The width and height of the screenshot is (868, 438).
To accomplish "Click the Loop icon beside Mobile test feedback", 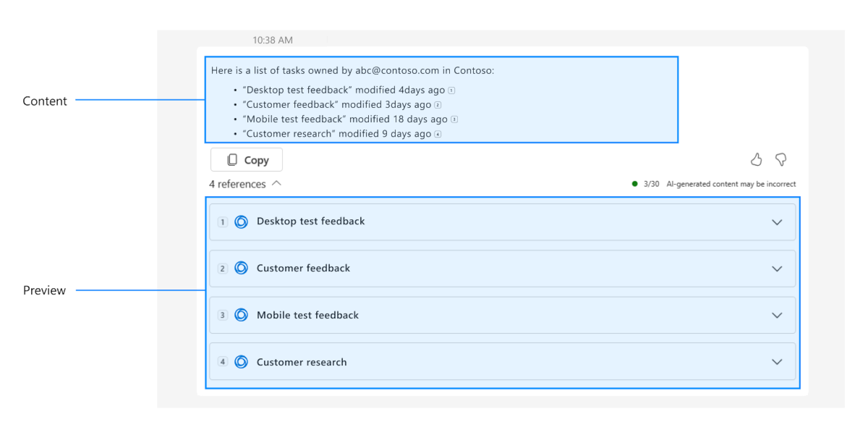I will coord(242,315).
